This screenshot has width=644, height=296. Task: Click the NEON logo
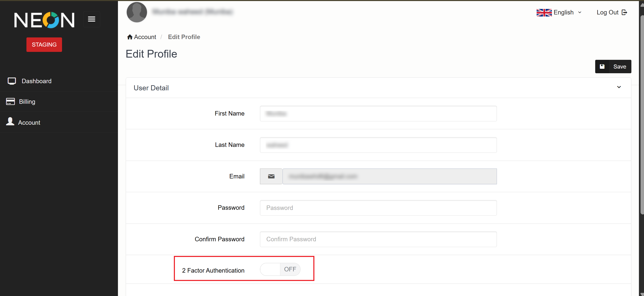point(44,20)
